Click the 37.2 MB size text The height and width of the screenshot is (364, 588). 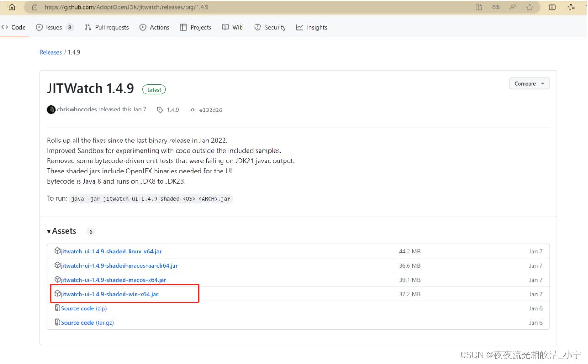click(x=409, y=294)
